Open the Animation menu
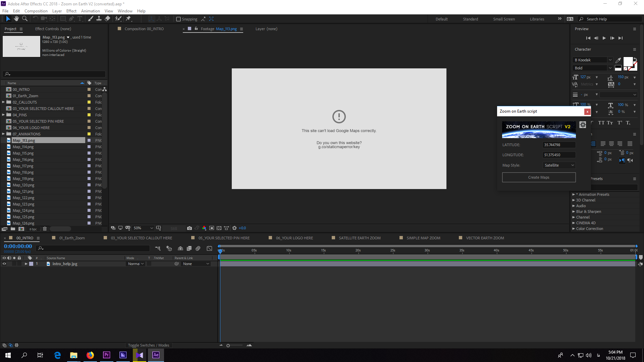 click(x=90, y=11)
